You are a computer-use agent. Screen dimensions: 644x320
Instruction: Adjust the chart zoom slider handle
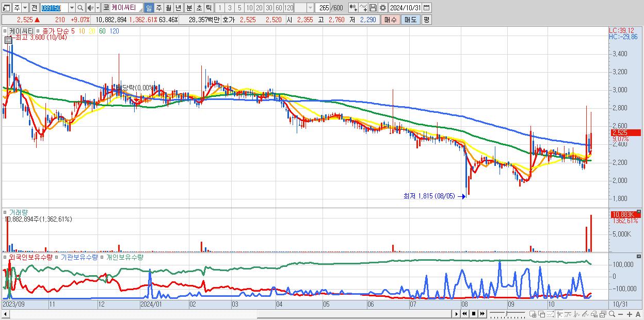pos(507,314)
